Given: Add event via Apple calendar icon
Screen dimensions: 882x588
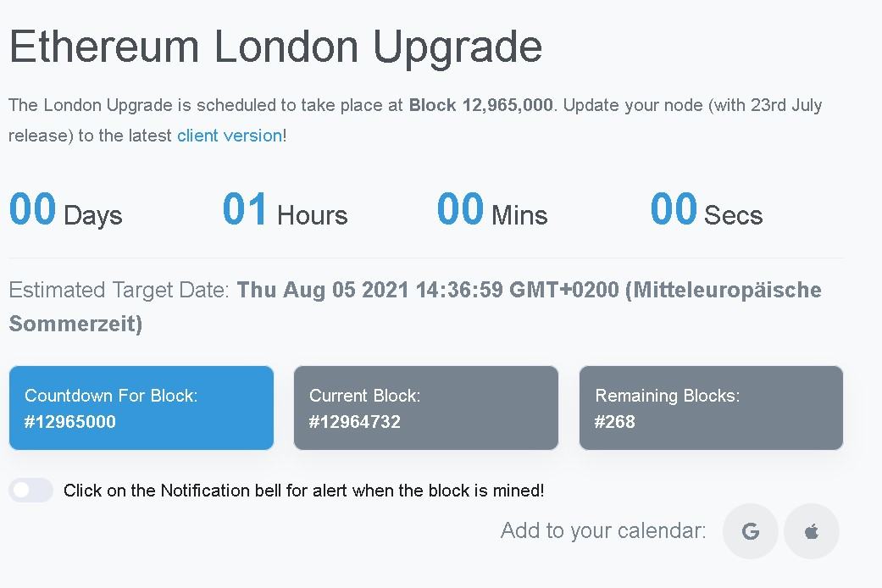Looking at the screenshot, I should click(x=811, y=531).
